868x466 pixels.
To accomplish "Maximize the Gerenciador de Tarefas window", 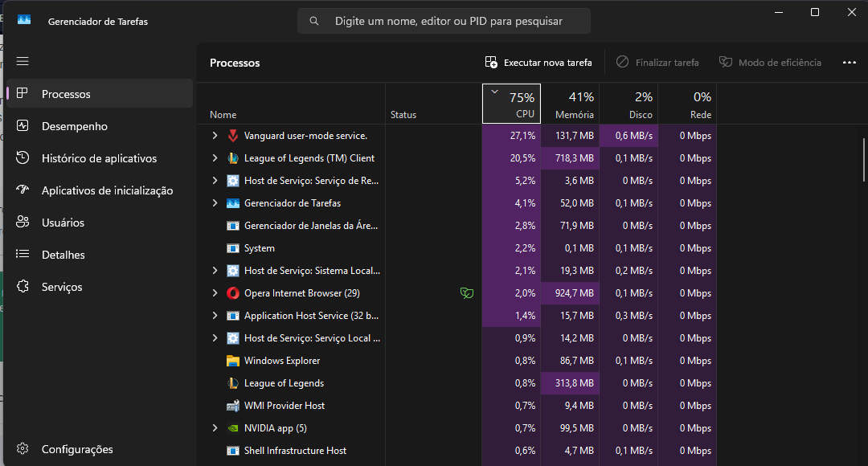I will 815,12.
